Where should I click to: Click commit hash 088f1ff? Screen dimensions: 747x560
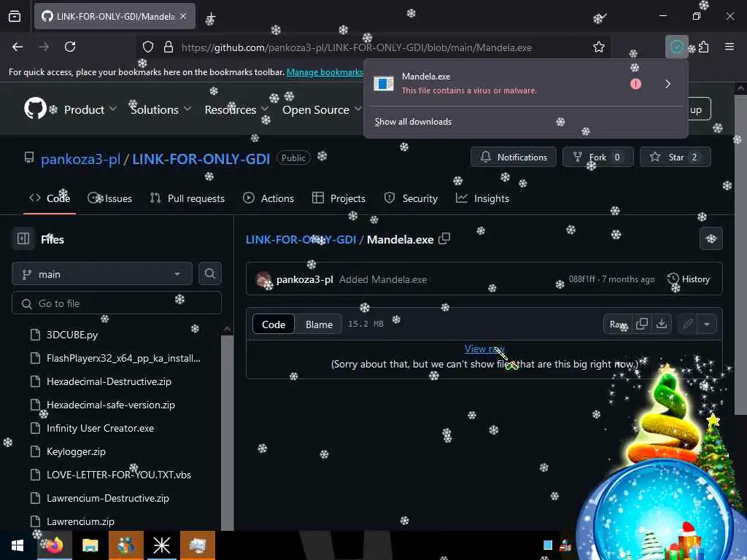click(x=581, y=279)
